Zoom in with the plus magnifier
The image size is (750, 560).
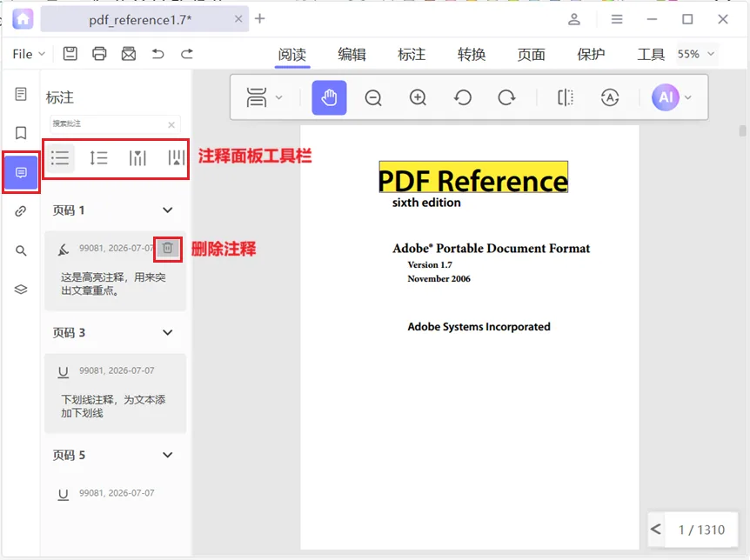(x=418, y=97)
